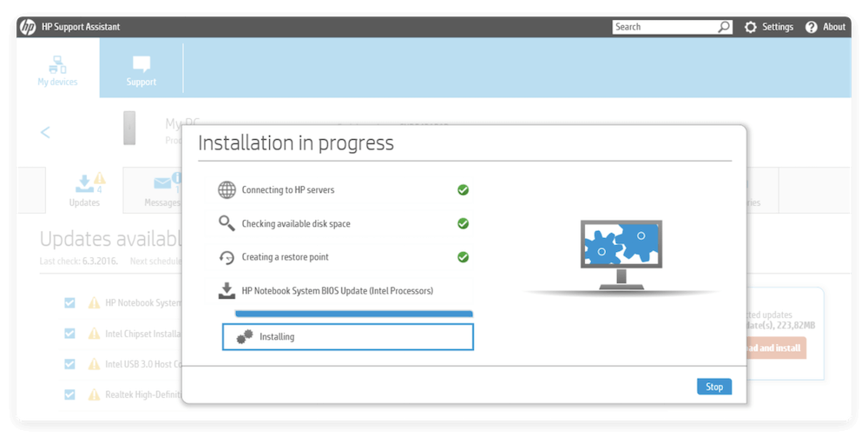
Task: Click the back arrow chevron
Action: tap(45, 132)
